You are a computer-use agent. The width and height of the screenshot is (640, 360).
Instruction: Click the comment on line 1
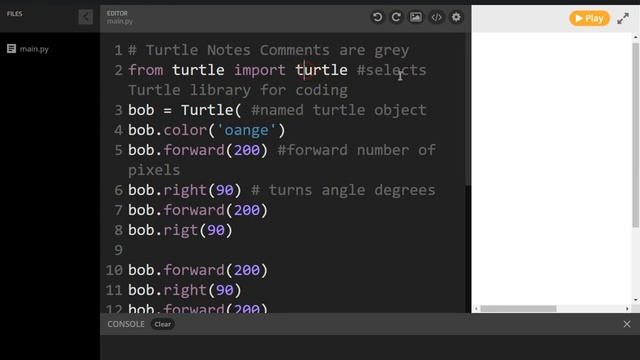[x=269, y=50]
